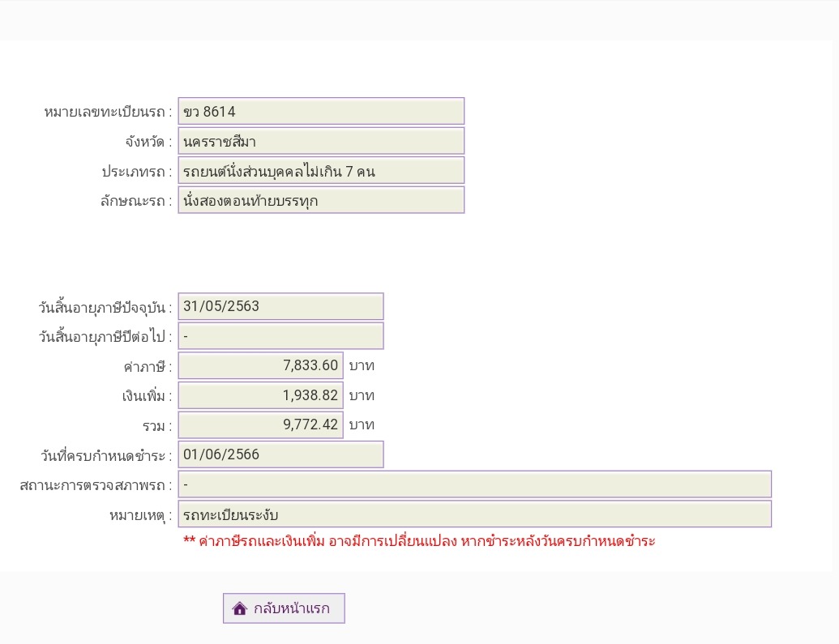Click the red warning note about ค่าภาษีรถและเงินเพิ่ม

tap(419, 541)
